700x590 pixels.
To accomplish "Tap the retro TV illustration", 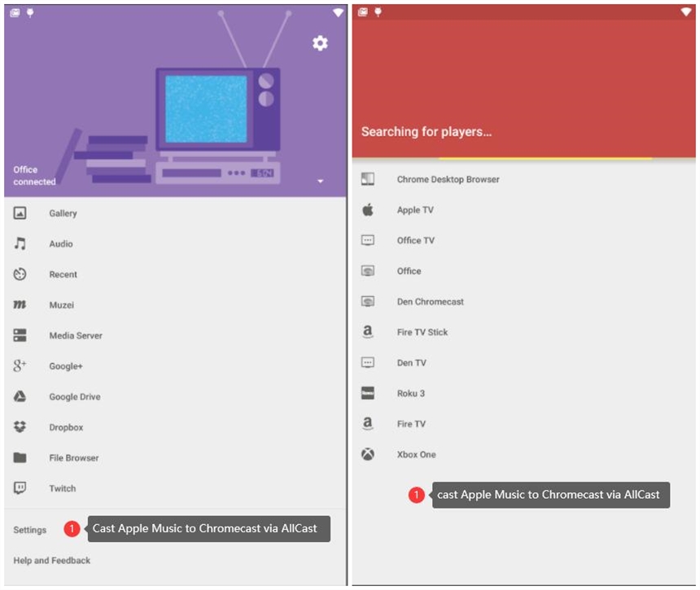I will pyautogui.click(x=217, y=111).
